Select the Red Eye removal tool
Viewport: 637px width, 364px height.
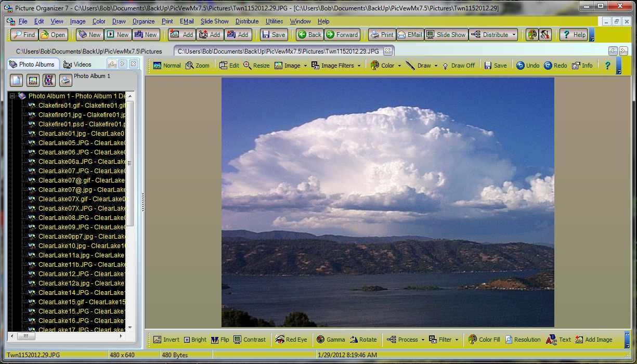[x=291, y=339]
